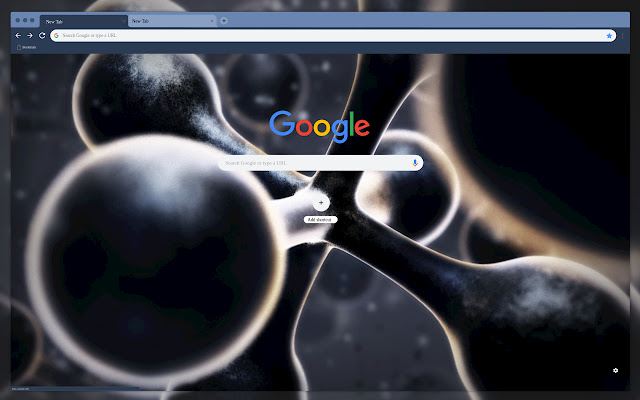The height and width of the screenshot is (400, 640).
Task: Click the Google icon in address bar
Action: (56, 36)
